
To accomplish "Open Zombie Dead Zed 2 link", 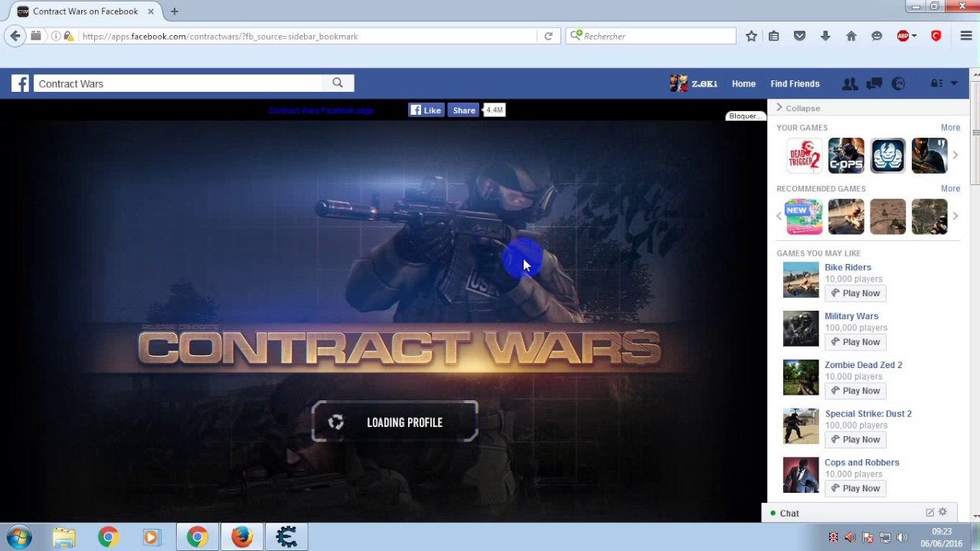I will click(864, 365).
